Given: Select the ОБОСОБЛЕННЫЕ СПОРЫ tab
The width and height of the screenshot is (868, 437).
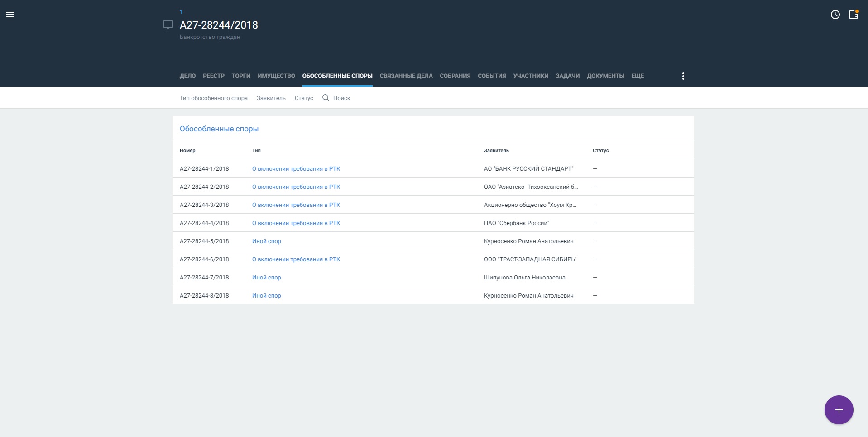Looking at the screenshot, I should [x=337, y=76].
